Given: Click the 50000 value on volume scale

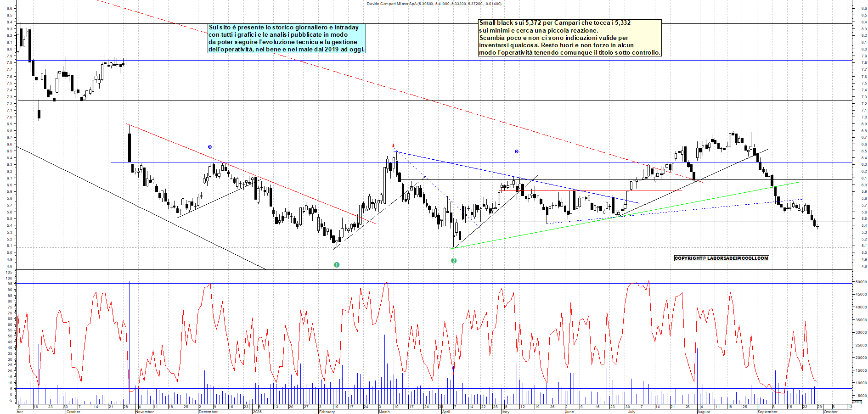Looking at the screenshot, I should pos(860,282).
